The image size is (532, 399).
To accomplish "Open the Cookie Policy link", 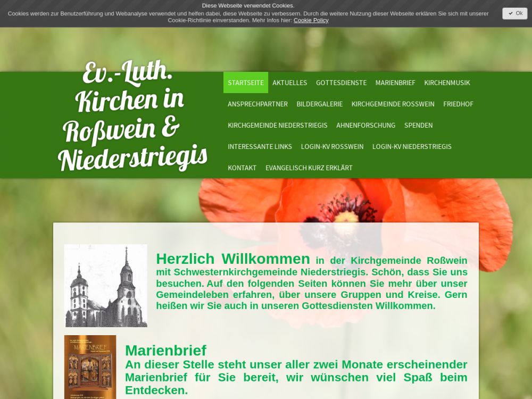I will (311, 20).
